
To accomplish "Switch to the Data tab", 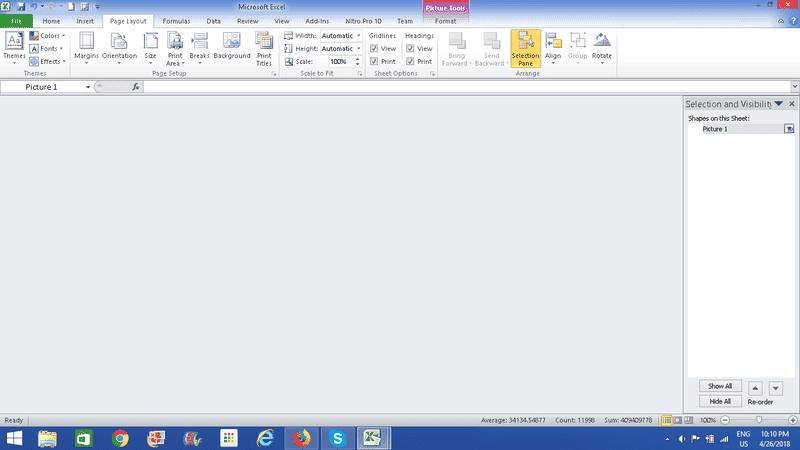I will point(213,21).
